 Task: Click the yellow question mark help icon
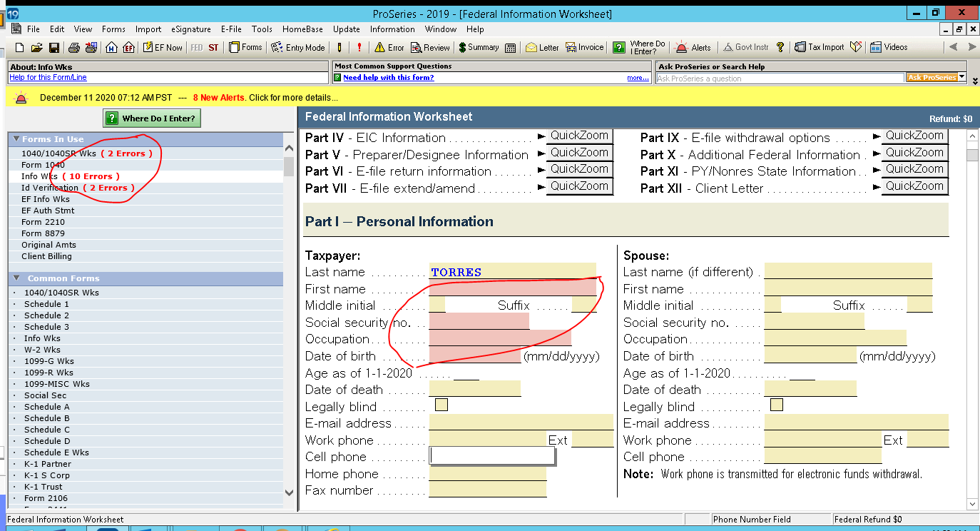780,48
